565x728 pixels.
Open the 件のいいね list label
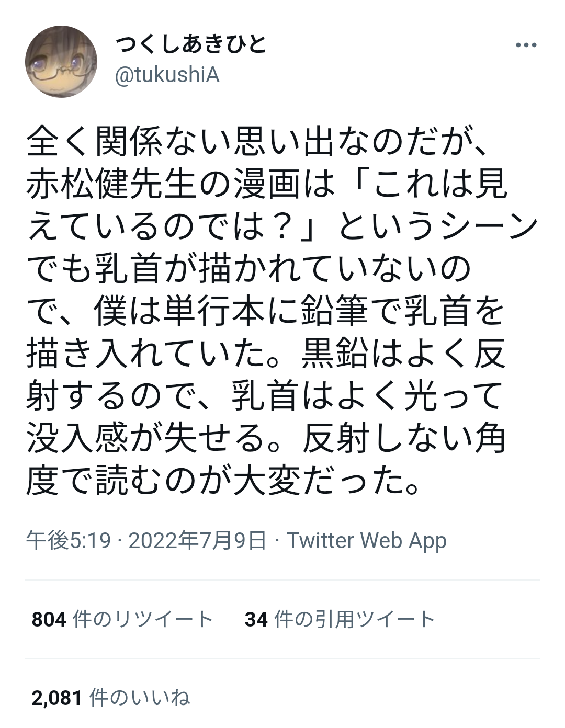tap(140, 698)
